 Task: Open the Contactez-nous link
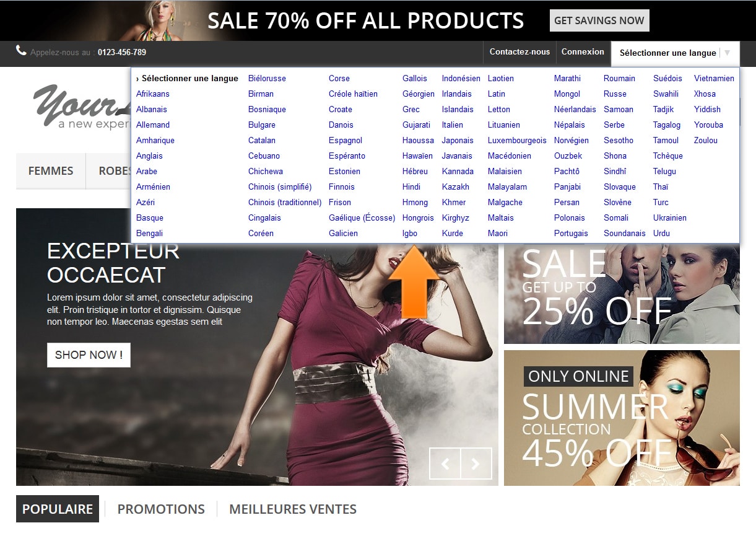coord(519,52)
